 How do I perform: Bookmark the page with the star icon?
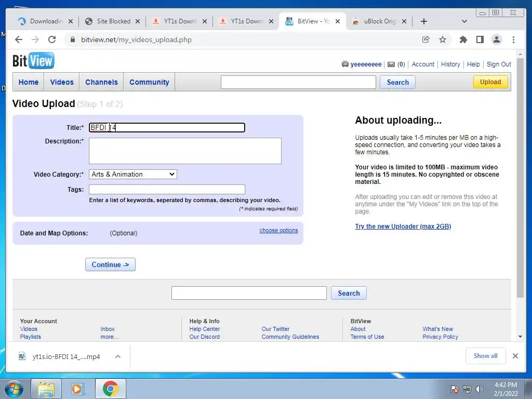pos(443,39)
